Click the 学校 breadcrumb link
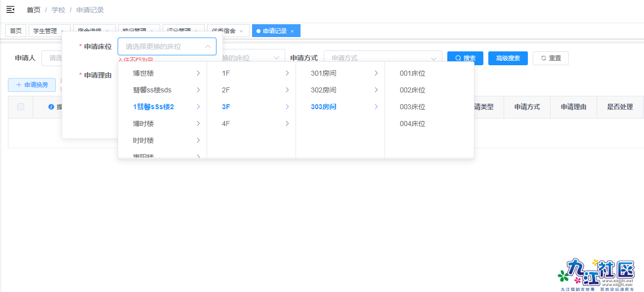The width and height of the screenshot is (644, 292). pos(58,9)
